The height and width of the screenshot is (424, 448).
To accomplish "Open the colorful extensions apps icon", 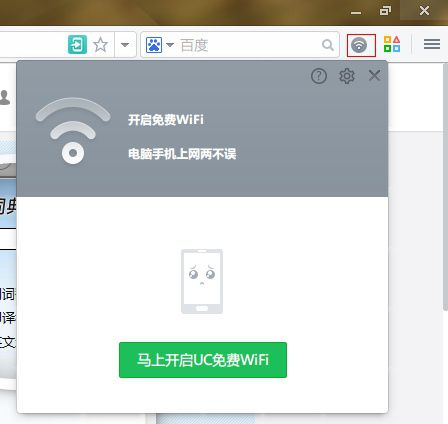I will point(392,44).
